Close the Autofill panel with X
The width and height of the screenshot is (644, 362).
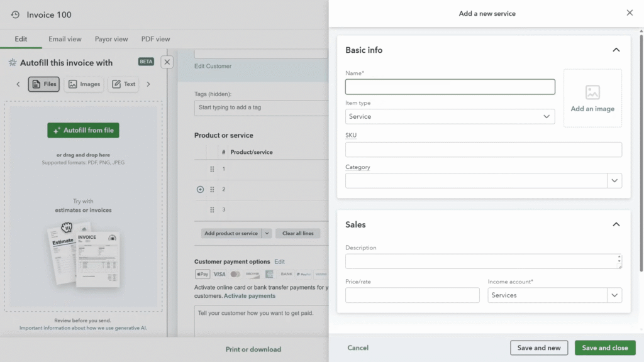167,62
